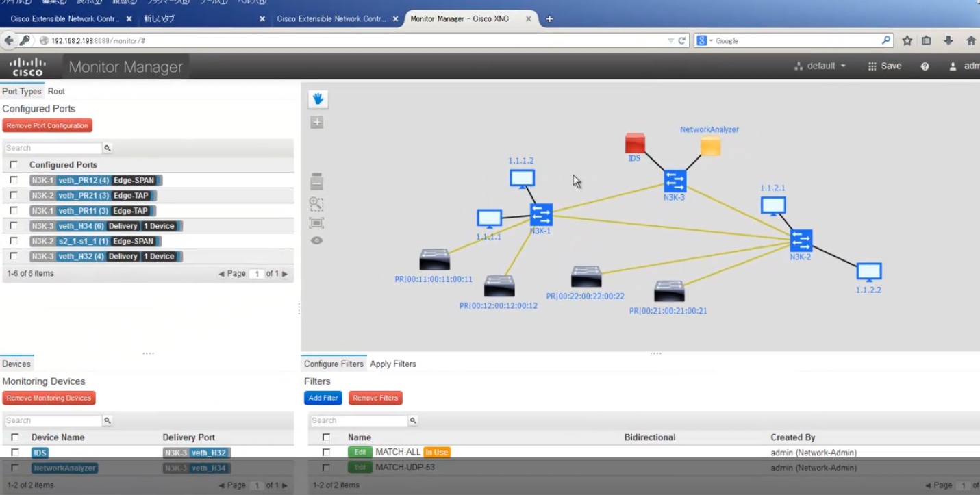Click the Configured Ports search field
Viewport: 980px width, 495px height.
(53, 148)
